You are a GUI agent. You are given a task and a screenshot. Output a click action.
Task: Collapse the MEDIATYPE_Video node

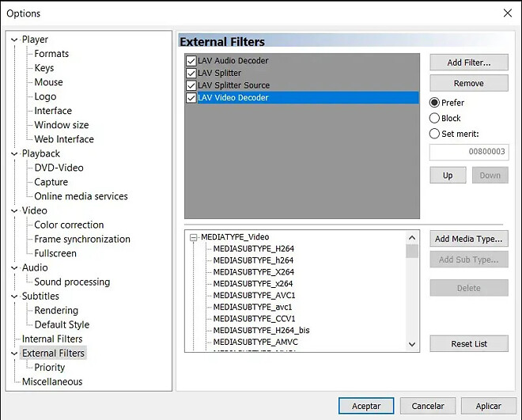click(x=193, y=237)
